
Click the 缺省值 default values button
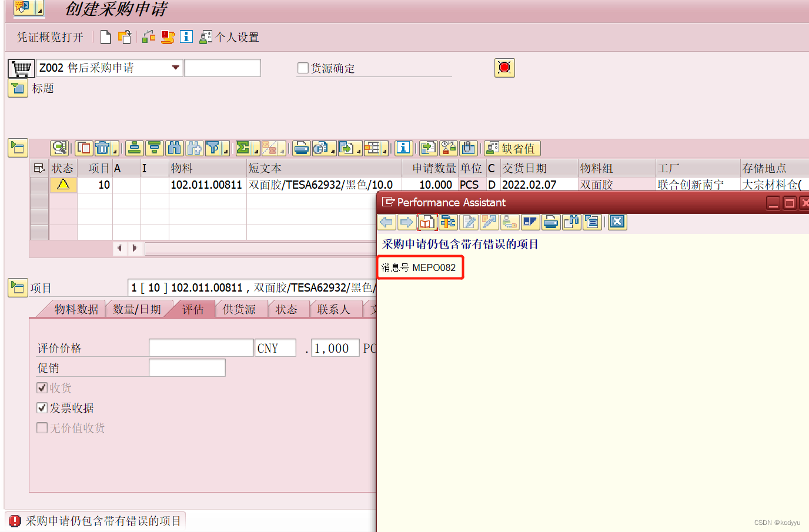coord(512,148)
